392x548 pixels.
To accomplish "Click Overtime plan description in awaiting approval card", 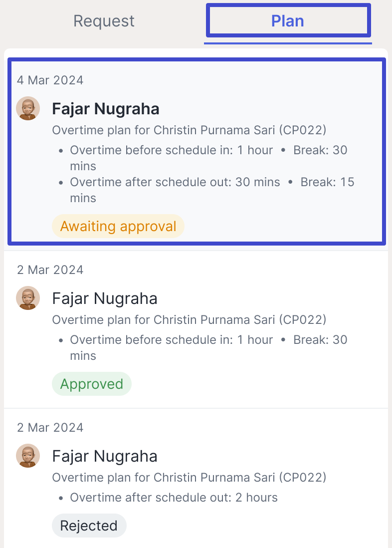I will (x=189, y=130).
